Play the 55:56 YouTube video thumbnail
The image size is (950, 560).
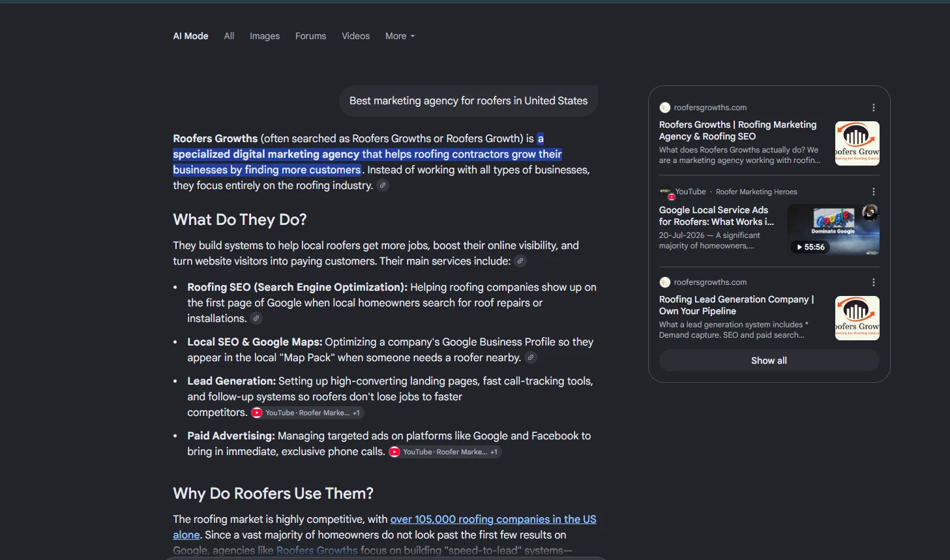(833, 229)
